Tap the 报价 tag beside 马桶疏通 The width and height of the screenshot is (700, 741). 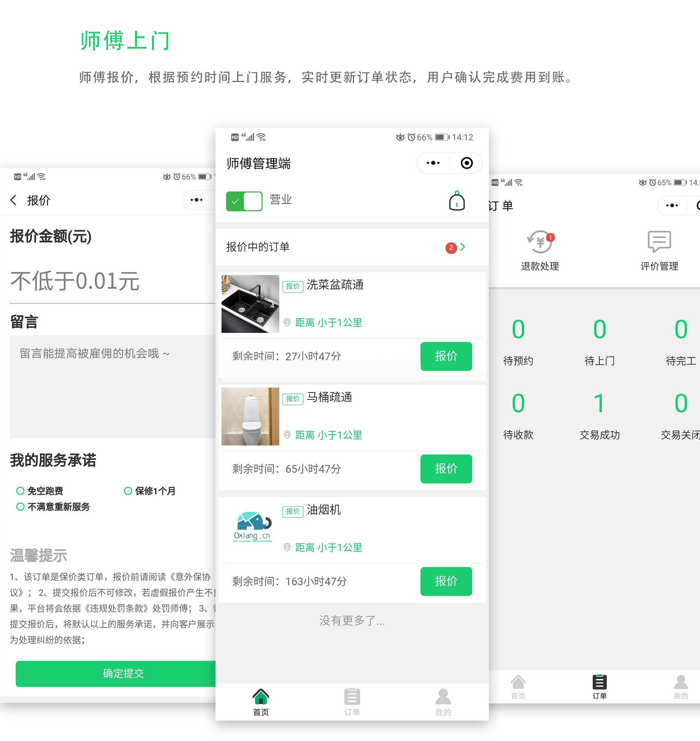tap(292, 399)
